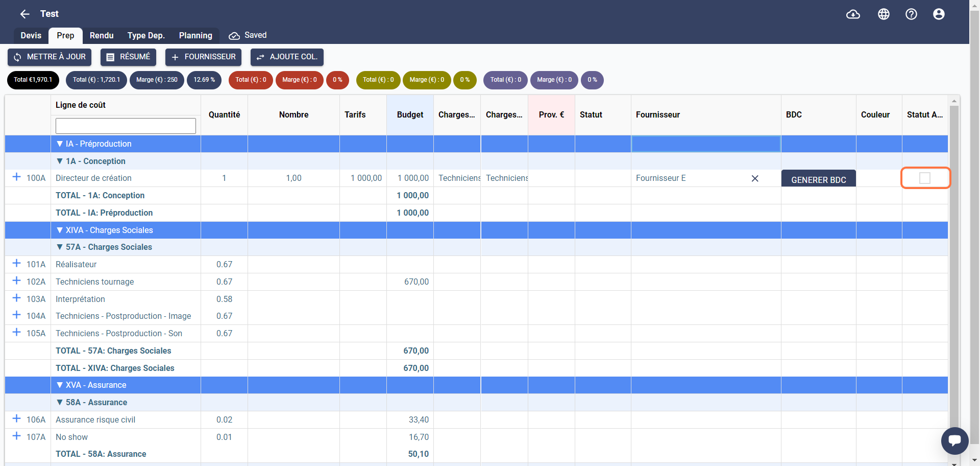The height and width of the screenshot is (466, 980).
Task: Select the No show row label
Action: click(71, 437)
